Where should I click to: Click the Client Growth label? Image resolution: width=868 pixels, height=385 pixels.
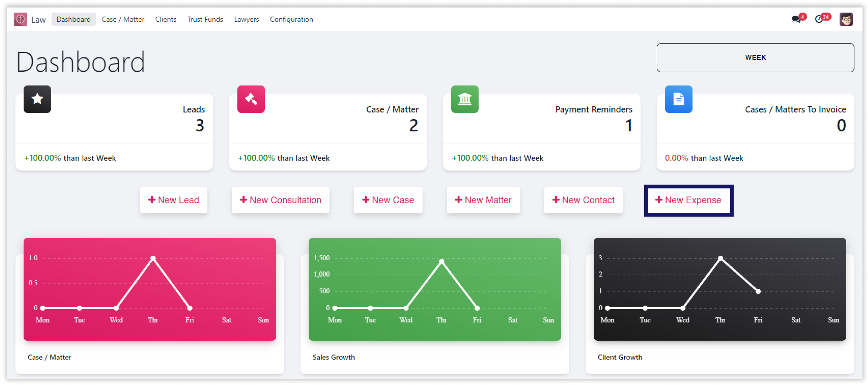coord(620,357)
